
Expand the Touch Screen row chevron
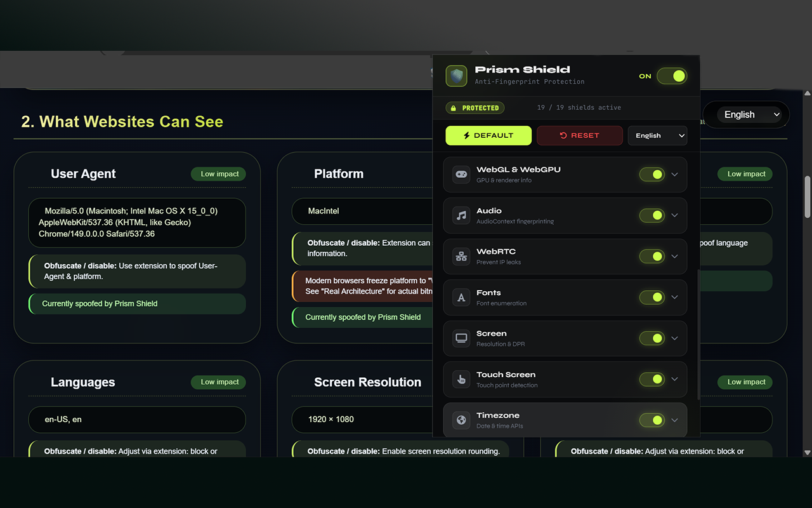pos(674,379)
